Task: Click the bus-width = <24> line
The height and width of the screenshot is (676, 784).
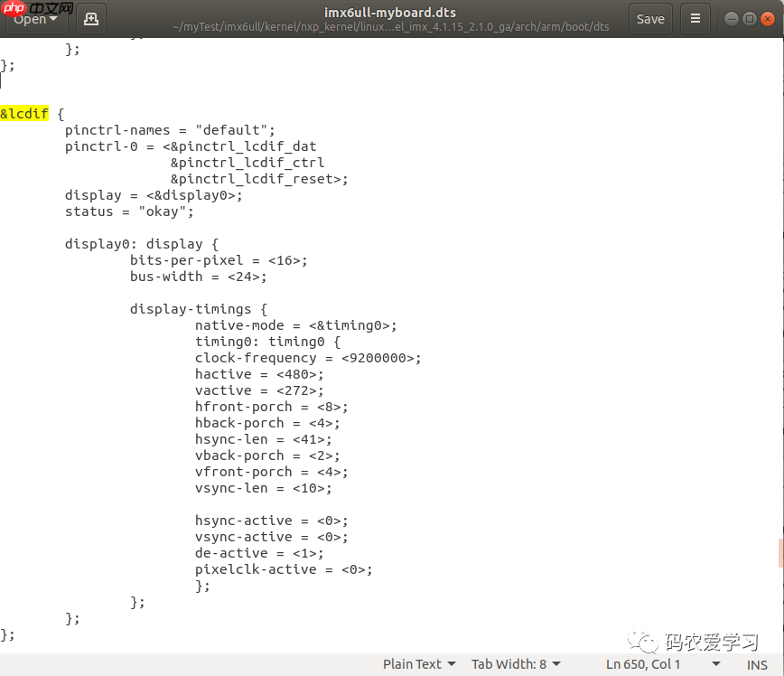Action: pyautogui.click(x=199, y=277)
